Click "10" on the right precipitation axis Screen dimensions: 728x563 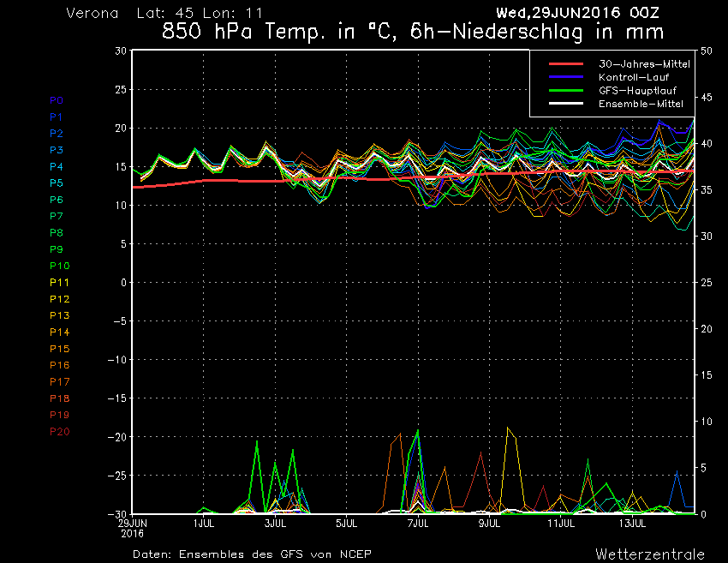707,422
